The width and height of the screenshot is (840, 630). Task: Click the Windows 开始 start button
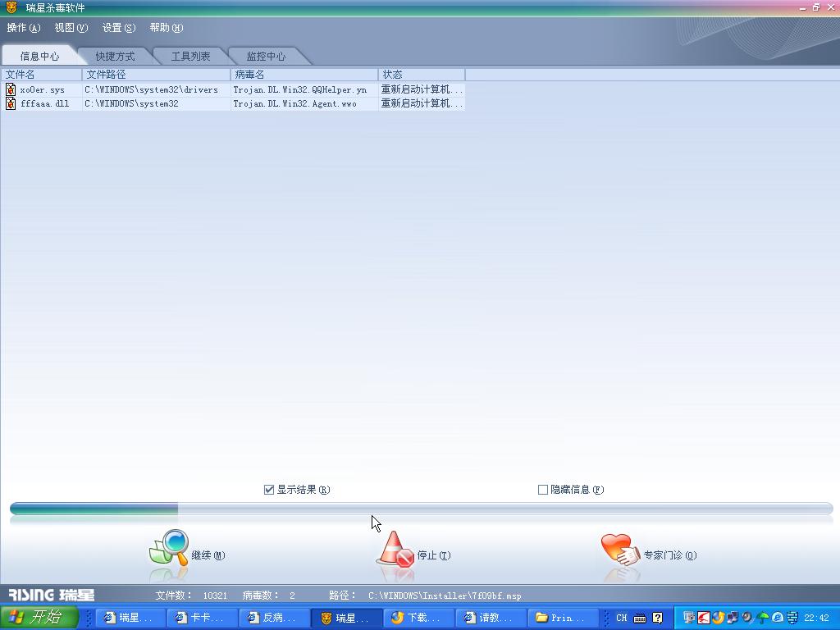39,618
